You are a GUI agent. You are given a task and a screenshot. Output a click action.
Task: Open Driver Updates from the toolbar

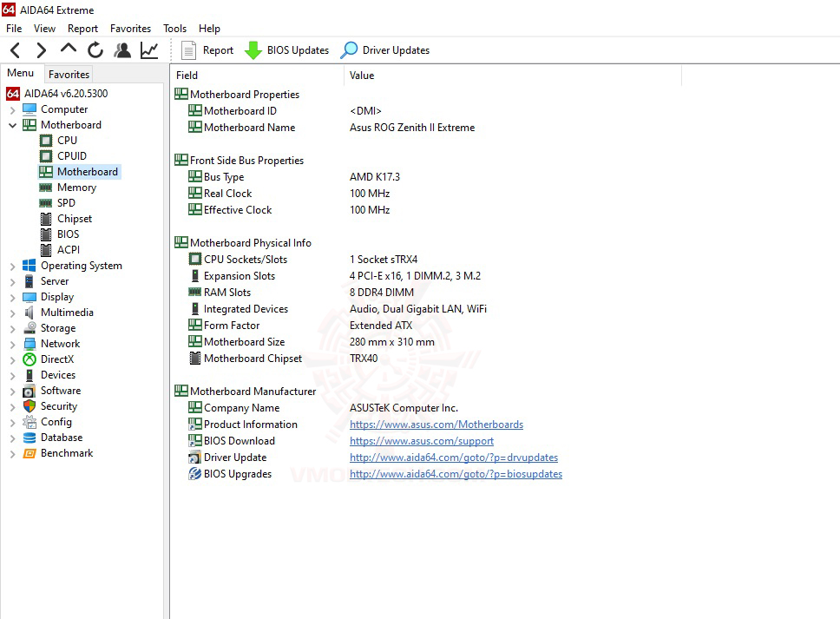(385, 50)
